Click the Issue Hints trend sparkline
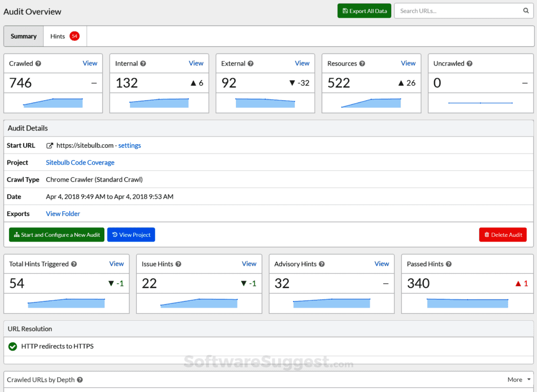 tap(199, 303)
